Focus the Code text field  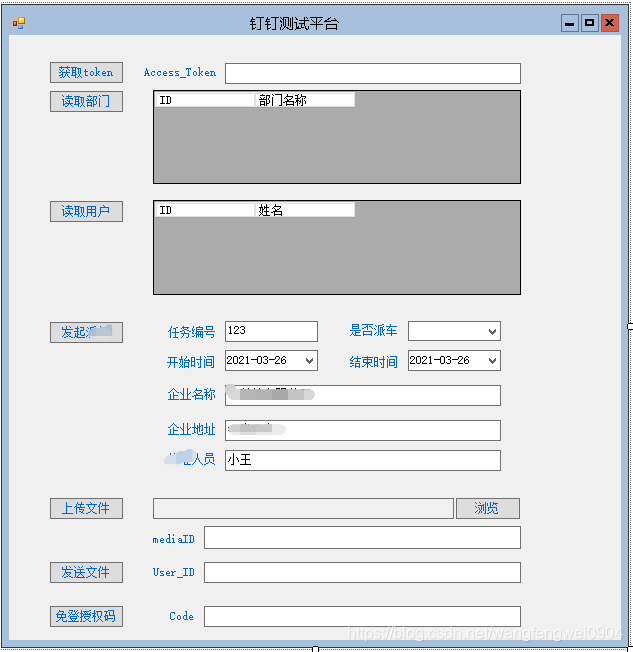(x=362, y=616)
